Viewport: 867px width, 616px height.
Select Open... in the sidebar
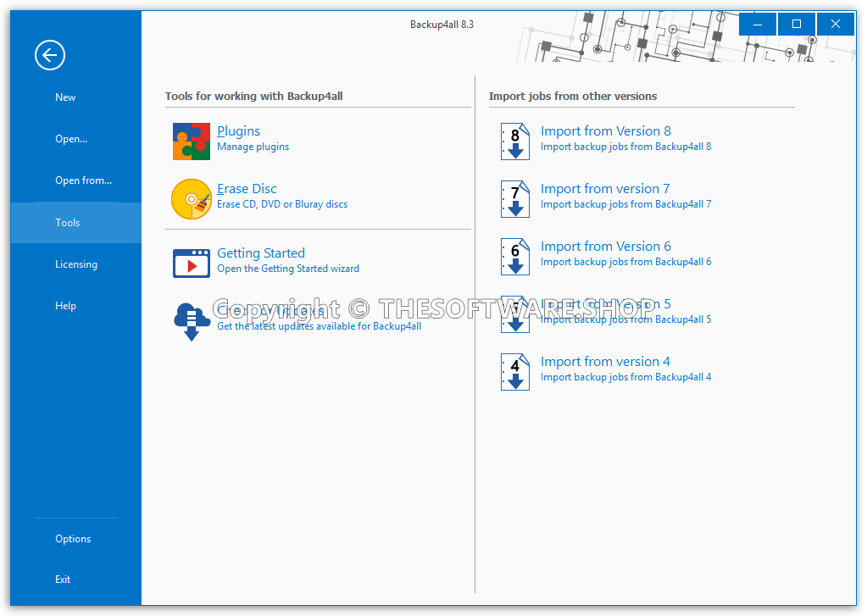75,139
